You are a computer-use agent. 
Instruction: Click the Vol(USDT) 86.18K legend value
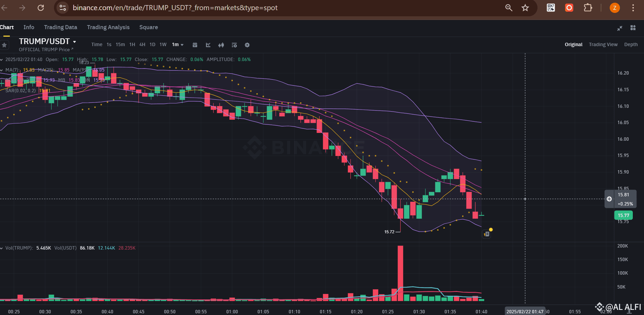87,248
